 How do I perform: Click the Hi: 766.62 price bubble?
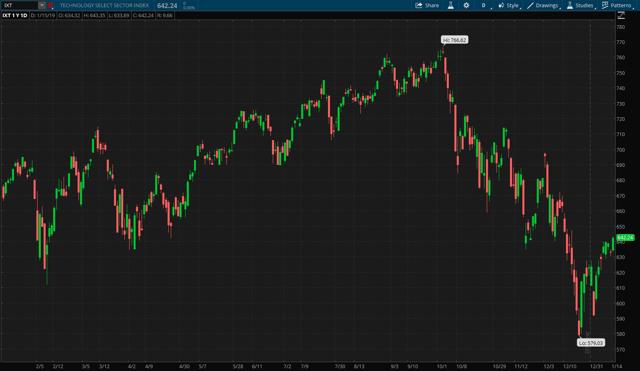pos(454,40)
